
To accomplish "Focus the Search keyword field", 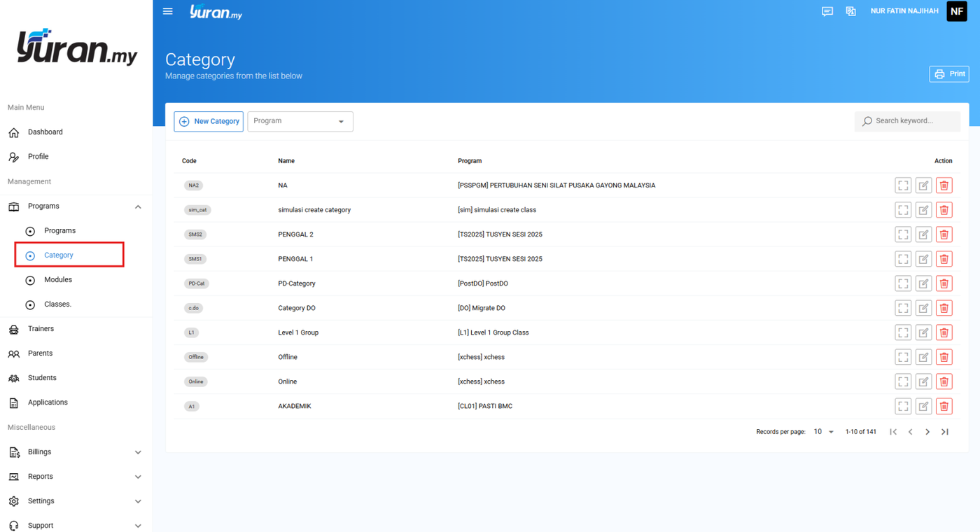I will [x=907, y=121].
